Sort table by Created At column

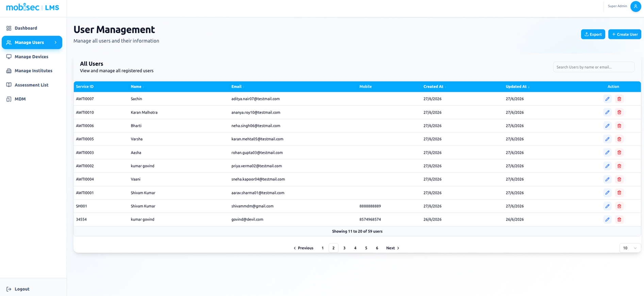point(435,87)
